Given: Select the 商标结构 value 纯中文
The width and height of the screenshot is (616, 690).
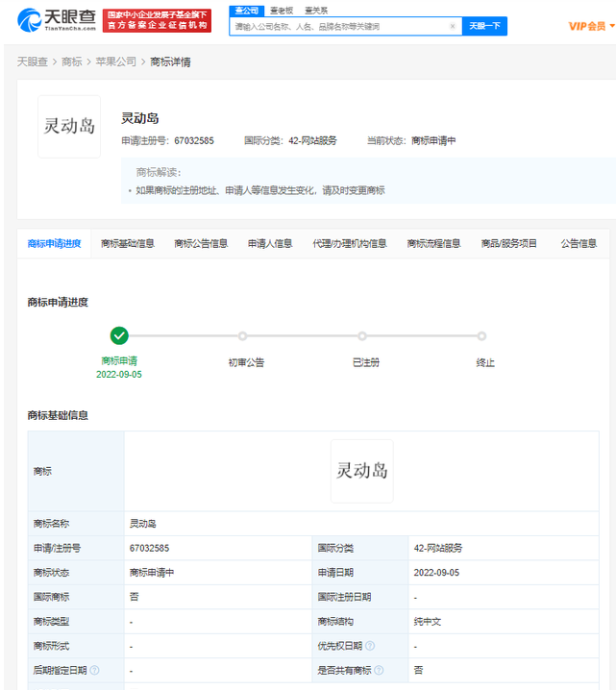Looking at the screenshot, I should tap(428, 622).
